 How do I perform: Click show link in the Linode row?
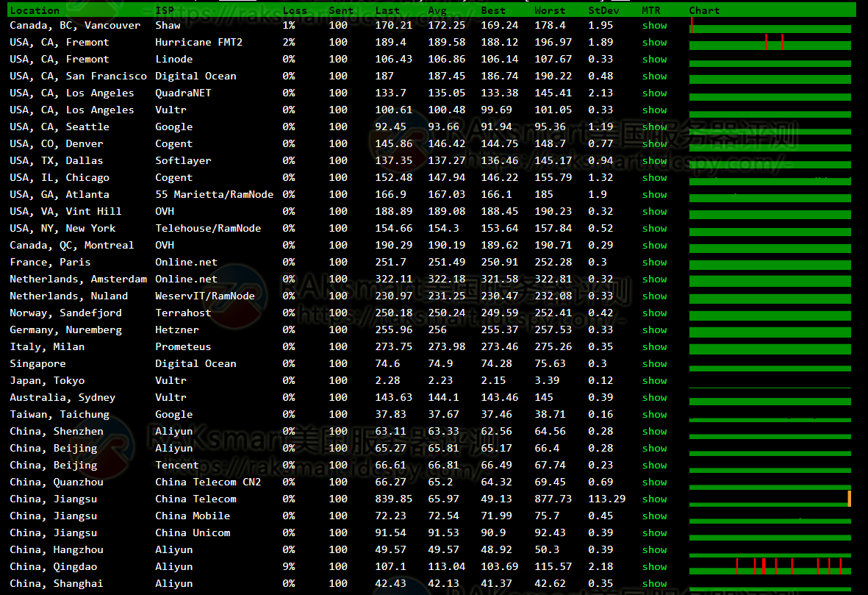[654, 60]
